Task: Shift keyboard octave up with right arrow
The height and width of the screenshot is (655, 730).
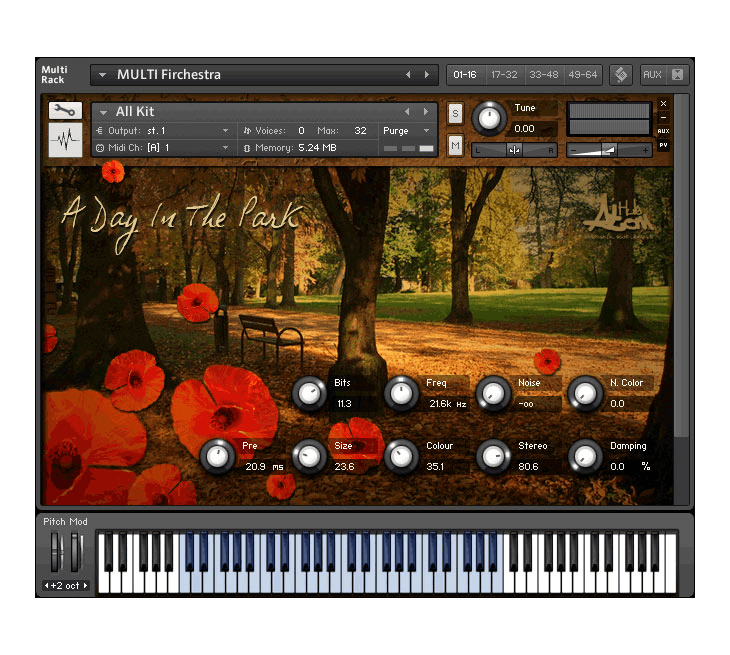Action: pos(86,585)
